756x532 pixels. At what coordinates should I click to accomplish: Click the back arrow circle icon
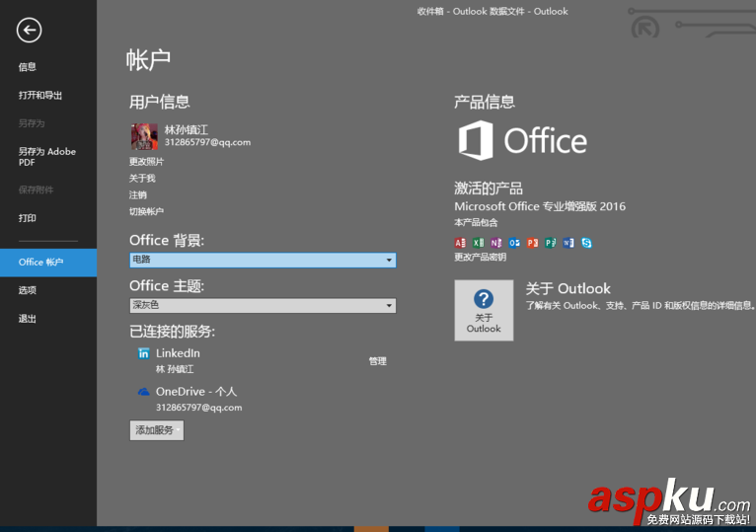(29, 30)
